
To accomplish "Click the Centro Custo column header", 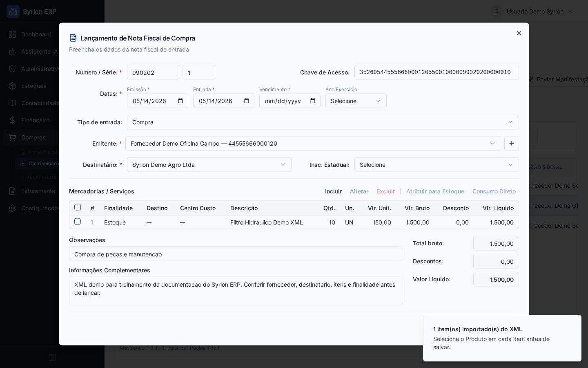I will coord(198,208).
